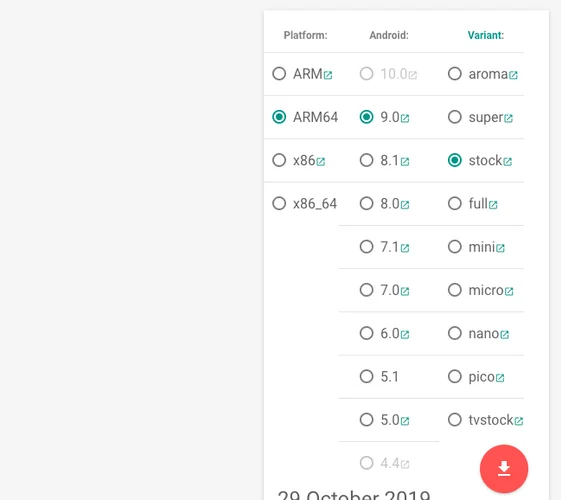Choose the full variant radio button
Image resolution: width=561 pixels, height=500 pixels.
pyautogui.click(x=455, y=204)
